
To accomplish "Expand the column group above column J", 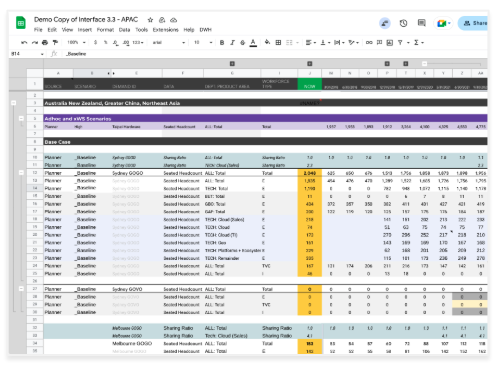I will (x=310, y=63).
